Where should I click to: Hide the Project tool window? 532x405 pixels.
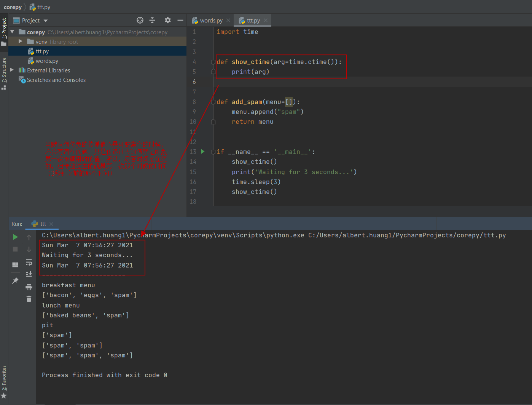pyautogui.click(x=180, y=20)
